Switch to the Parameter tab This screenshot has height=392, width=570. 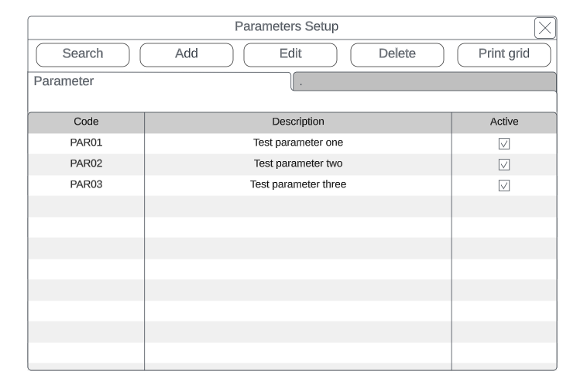coord(159,81)
